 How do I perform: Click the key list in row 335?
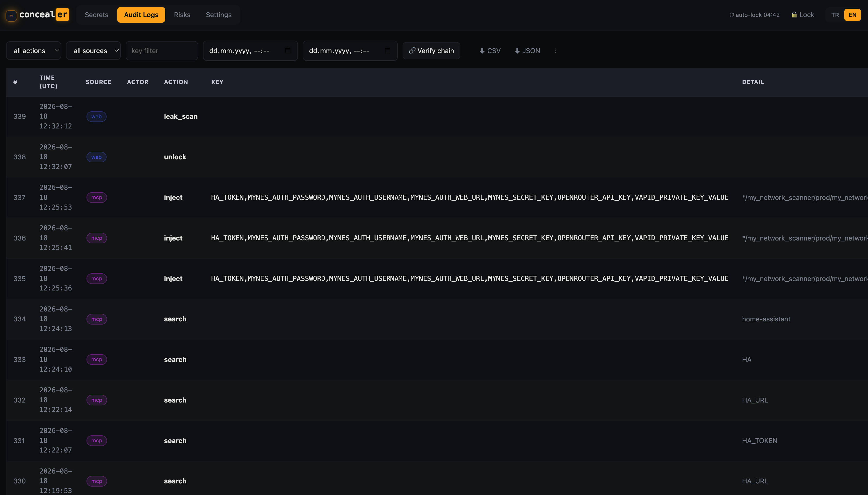[469, 278]
